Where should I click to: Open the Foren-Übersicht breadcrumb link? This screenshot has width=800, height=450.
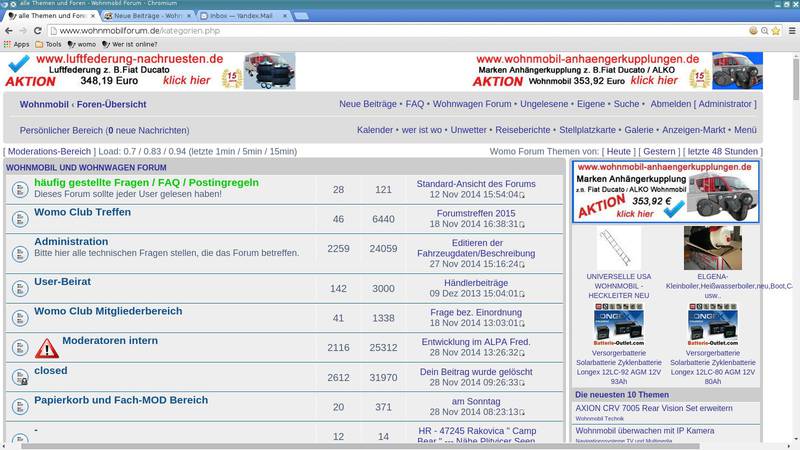click(111, 104)
